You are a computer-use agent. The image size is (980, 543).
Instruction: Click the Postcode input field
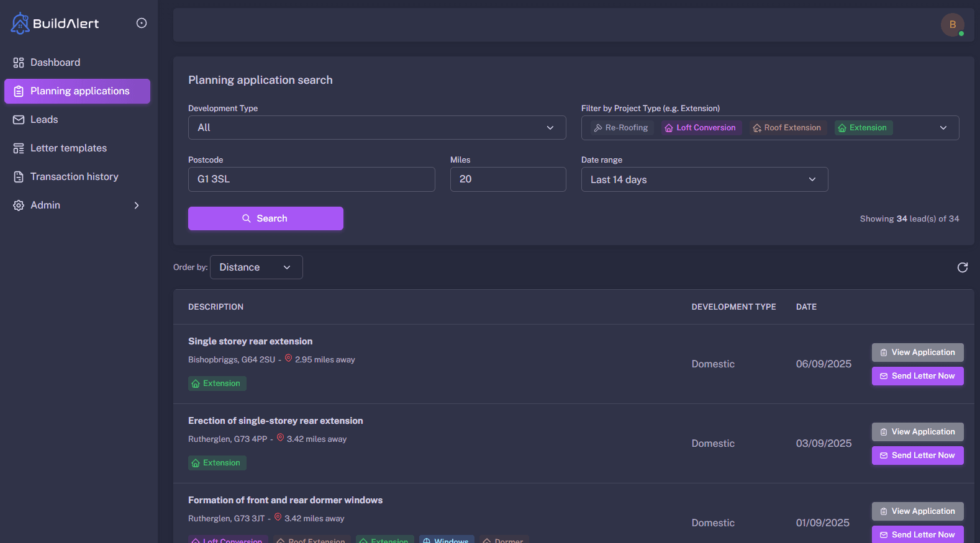coord(311,179)
